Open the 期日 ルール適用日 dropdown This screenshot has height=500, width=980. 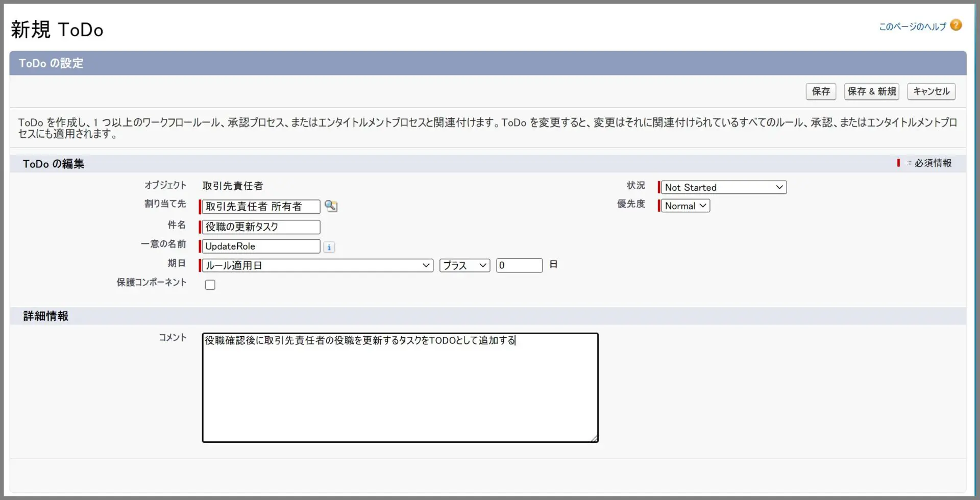[317, 265]
